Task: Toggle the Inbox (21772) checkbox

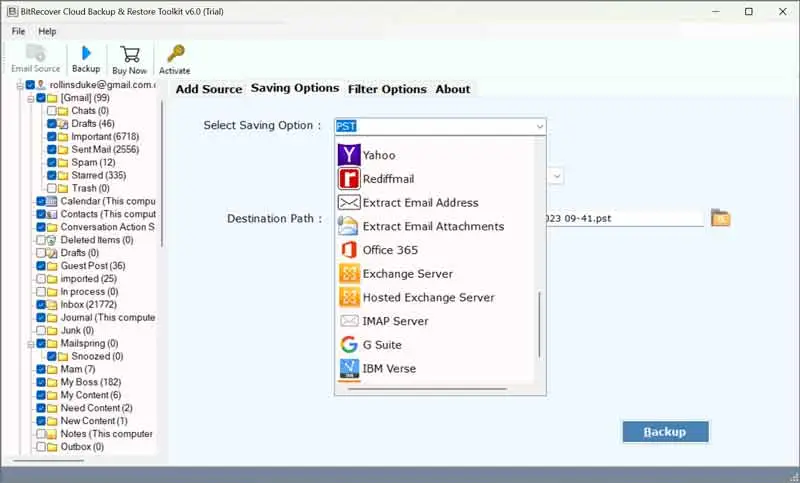Action: [x=41, y=304]
